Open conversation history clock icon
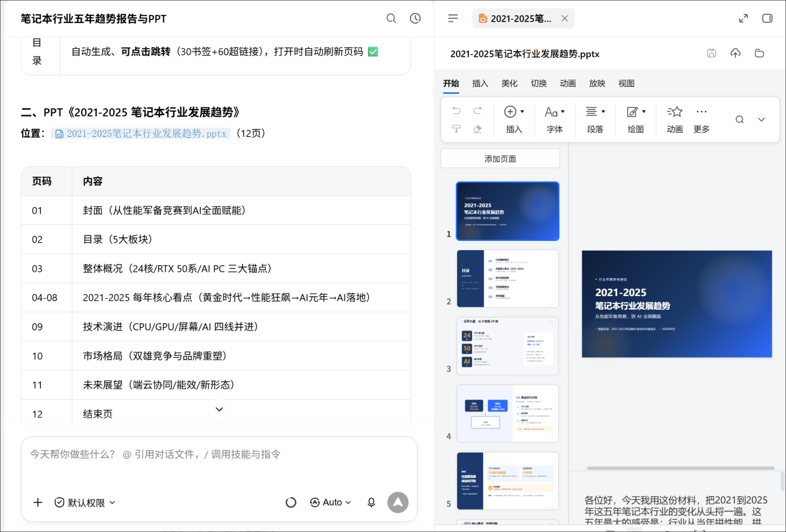The image size is (786, 532). (416, 19)
